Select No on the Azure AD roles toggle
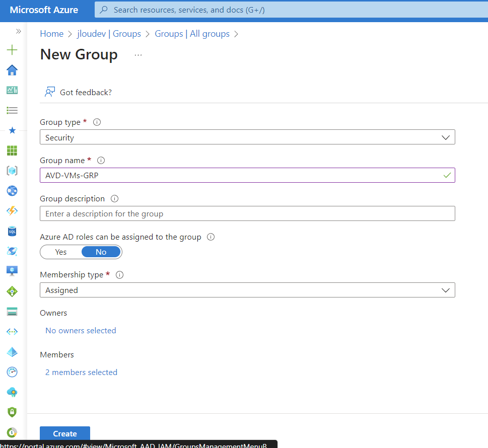The image size is (488, 448). point(101,252)
